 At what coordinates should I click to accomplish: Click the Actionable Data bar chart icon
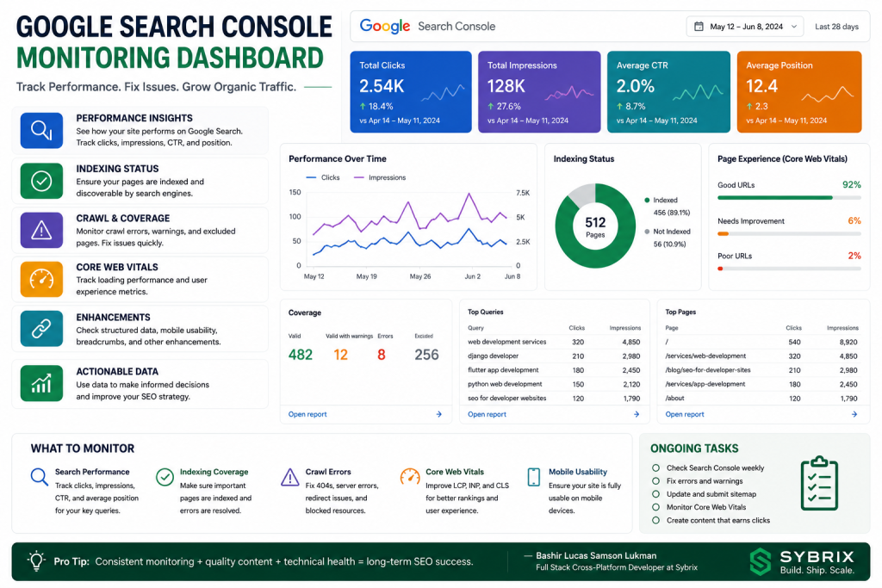pyautogui.click(x=41, y=383)
